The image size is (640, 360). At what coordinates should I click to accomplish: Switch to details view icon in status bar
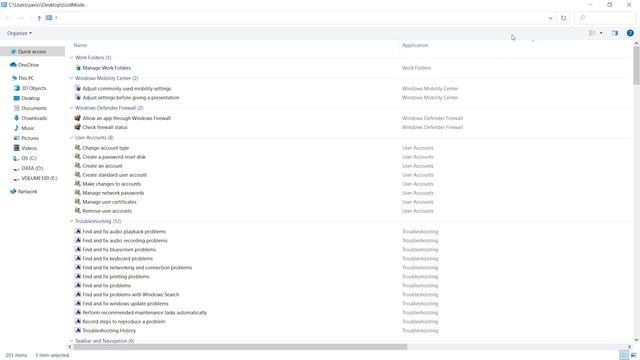pyautogui.click(x=624, y=355)
